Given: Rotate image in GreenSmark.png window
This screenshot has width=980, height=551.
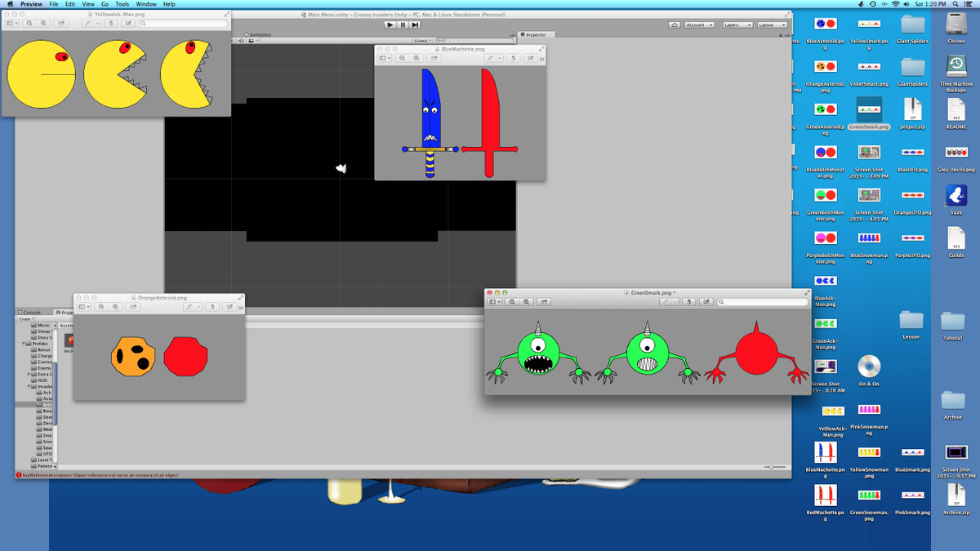Looking at the screenshot, I should click(690, 301).
